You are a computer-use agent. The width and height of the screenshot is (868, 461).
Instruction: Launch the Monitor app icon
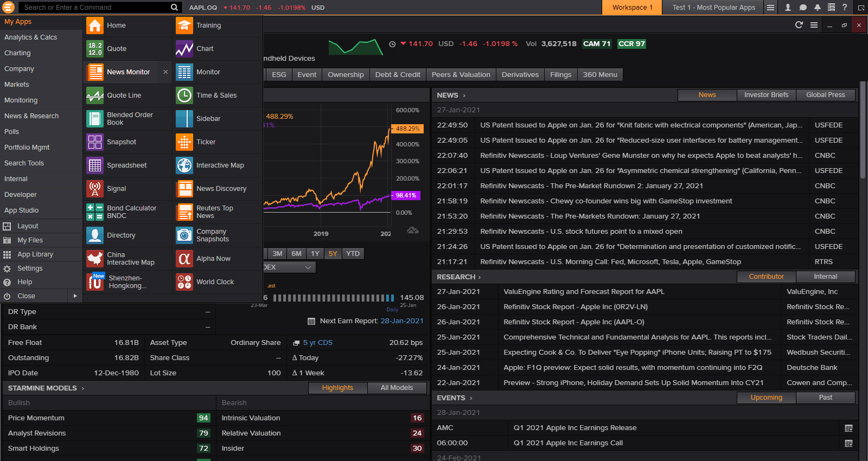[x=184, y=72]
